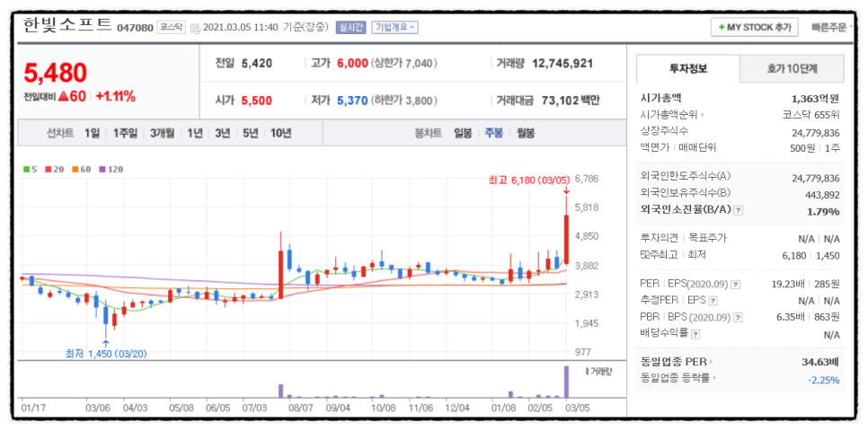This screenshot has width=868, height=431.
Task: Select the 5년 line chart period
Action: pos(250,133)
